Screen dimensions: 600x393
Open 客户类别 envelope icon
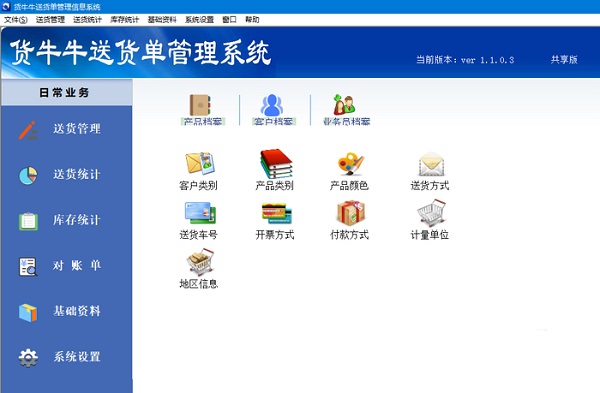pos(200,163)
